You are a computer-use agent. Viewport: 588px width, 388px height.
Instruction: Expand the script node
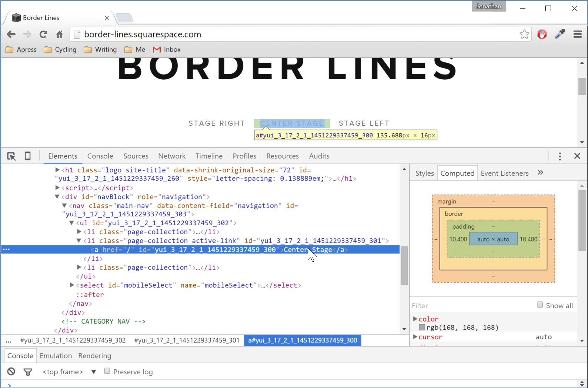point(57,188)
